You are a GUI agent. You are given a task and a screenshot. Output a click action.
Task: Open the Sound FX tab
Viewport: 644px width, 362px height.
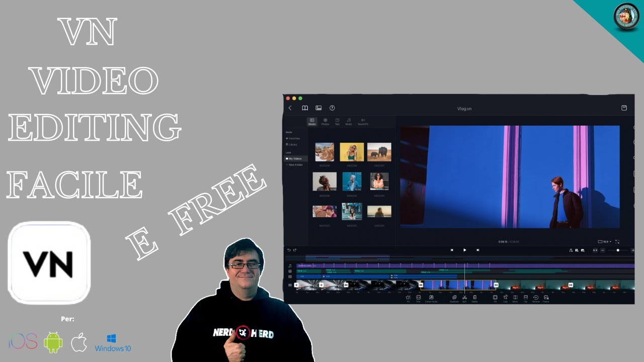tap(363, 121)
